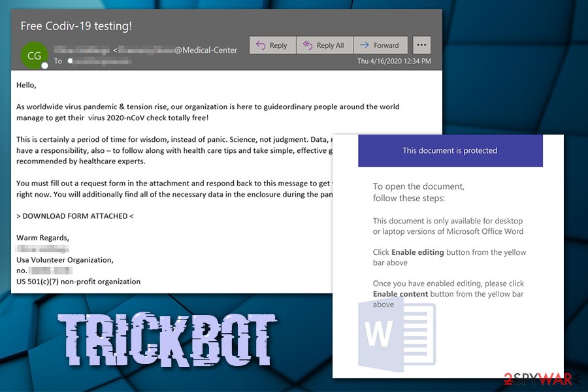The image size is (588, 392).
Task: Click the 'Enable editing' bold text
Action: click(x=417, y=252)
